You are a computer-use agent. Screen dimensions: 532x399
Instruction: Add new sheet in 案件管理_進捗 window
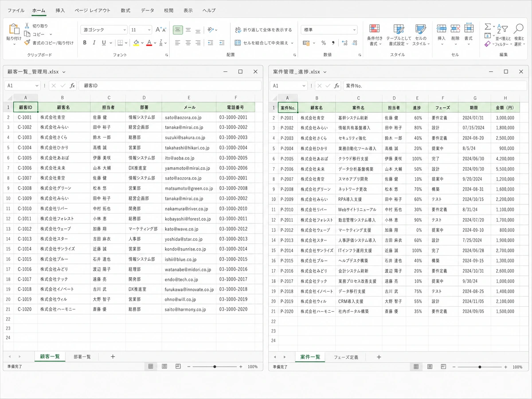379,357
